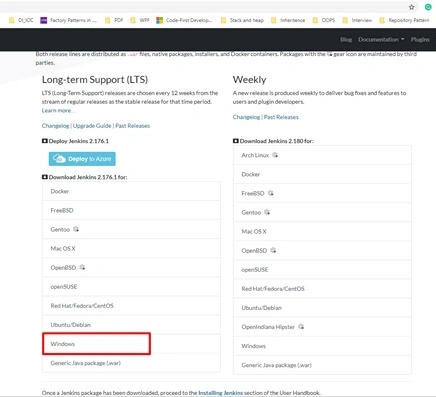The height and width of the screenshot is (397, 436).
Task: Select Red Hat/Fedora/CentOS under Weekly downloads
Action: click(322, 288)
